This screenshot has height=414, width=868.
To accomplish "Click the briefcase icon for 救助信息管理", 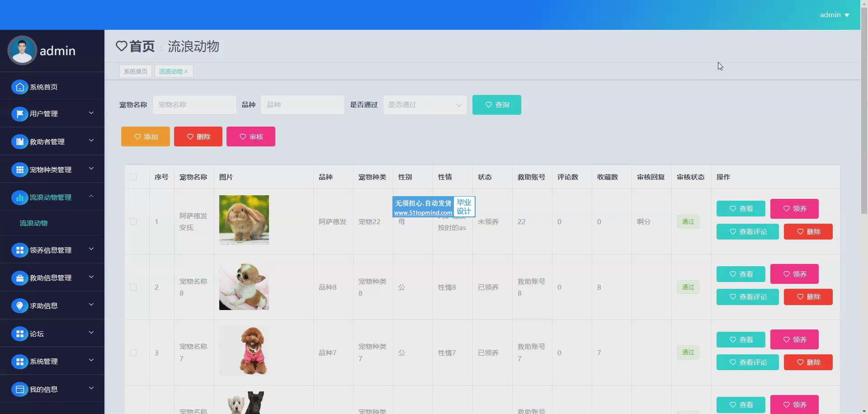I will [x=19, y=278].
